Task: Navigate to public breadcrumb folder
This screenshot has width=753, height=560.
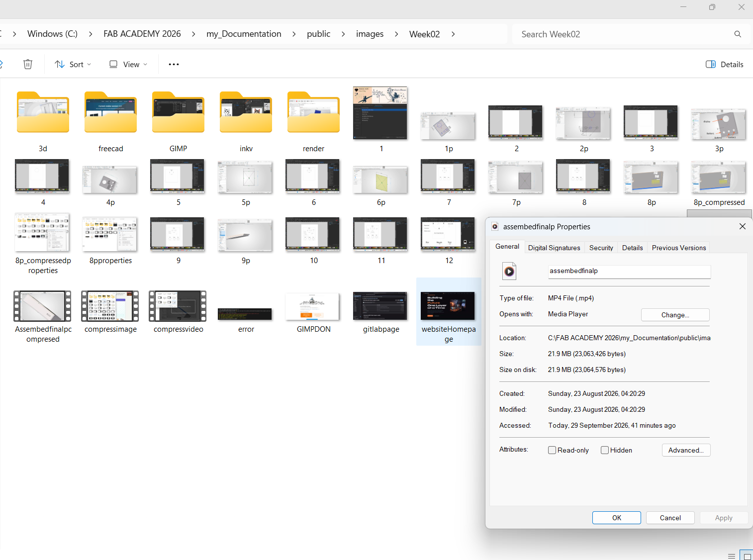Action: click(x=318, y=34)
